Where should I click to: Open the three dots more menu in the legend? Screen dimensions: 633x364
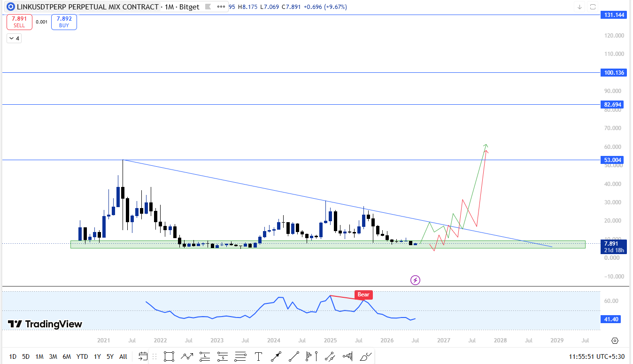(221, 7)
